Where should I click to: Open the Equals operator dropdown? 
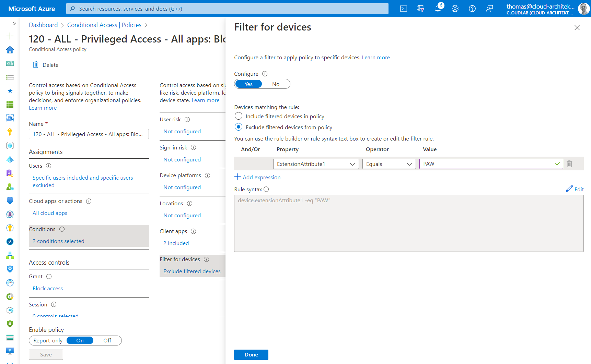pyautogui.click(x=389, y=164)
